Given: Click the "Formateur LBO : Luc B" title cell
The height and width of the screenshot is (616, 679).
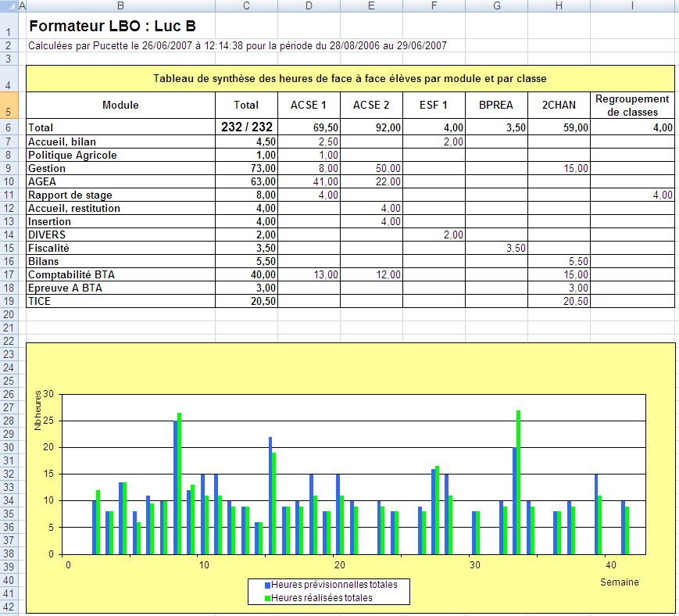Looking at the screenshot, I should click(112, 27).
